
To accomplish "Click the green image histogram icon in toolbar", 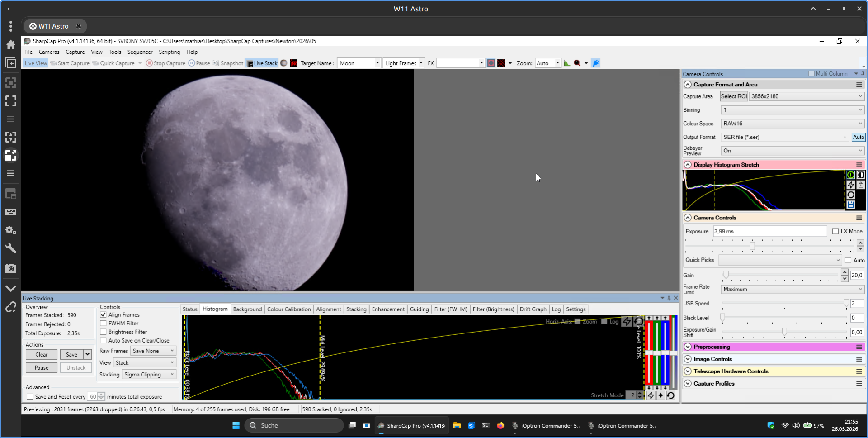I will (x=567, y=63).
